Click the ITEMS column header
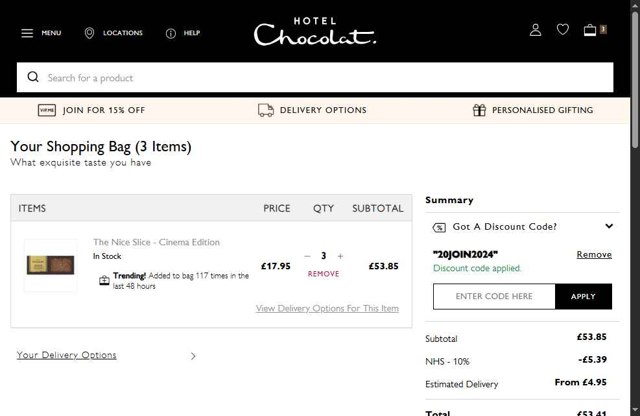The image size is (640, 416). pos(32,209)
